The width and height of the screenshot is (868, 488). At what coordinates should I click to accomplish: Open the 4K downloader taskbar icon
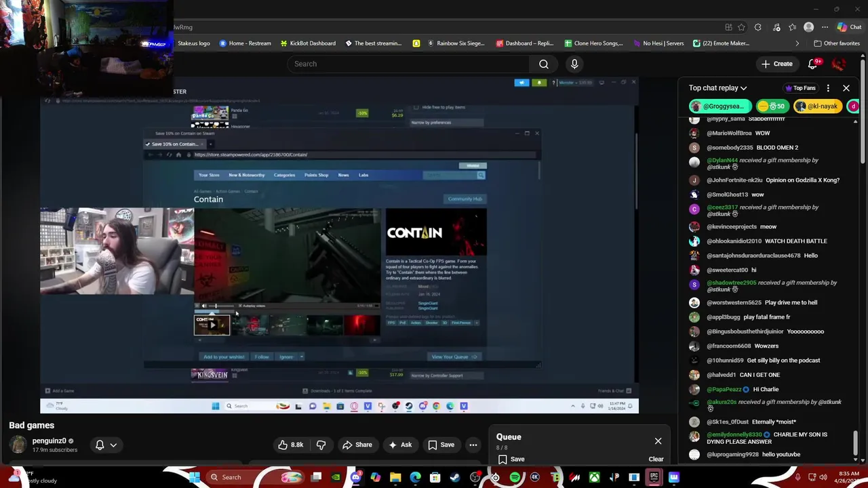click(534, 477)
